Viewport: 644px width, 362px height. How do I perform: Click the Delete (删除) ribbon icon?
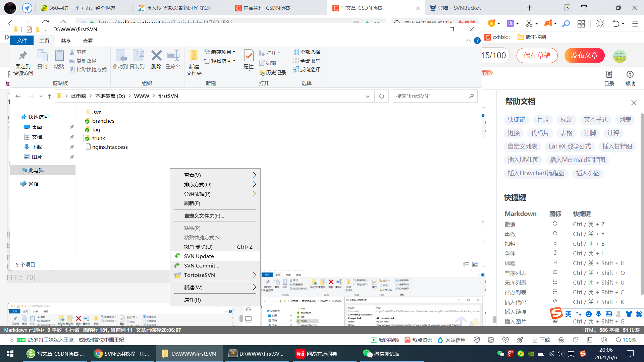[156, 56]
